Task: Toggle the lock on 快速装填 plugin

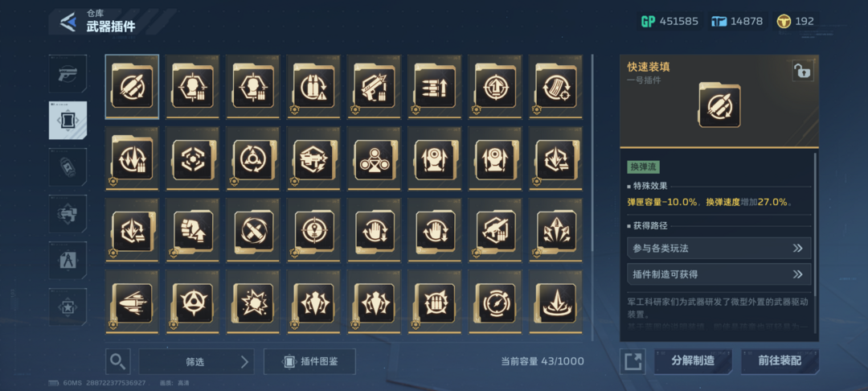Action: coord(803,72)
